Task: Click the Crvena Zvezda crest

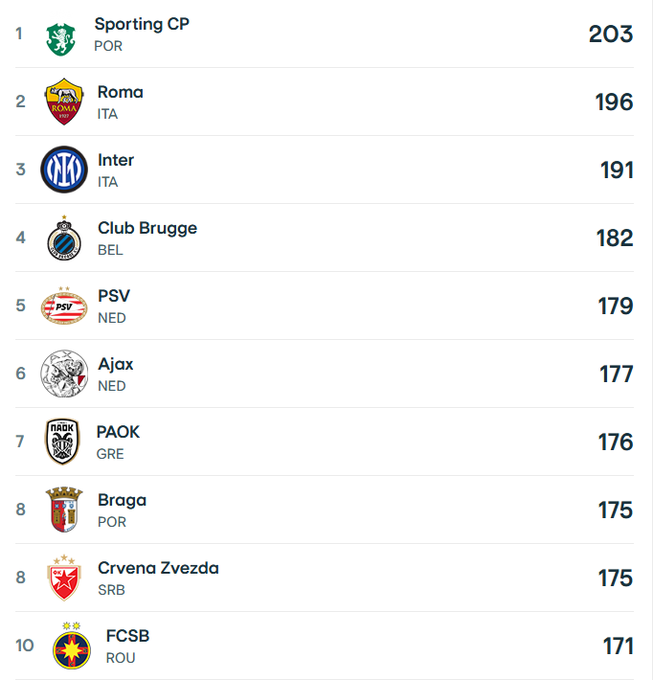Action: coord(64,577)
